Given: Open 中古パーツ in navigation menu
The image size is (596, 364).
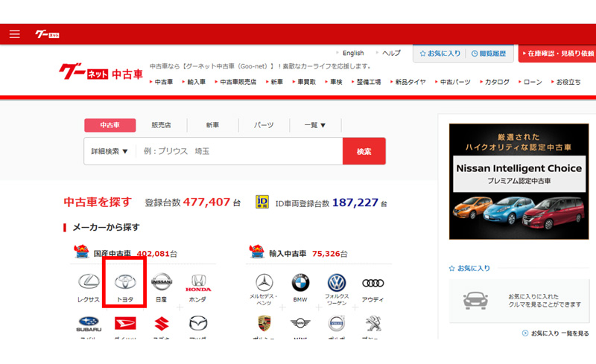Looking at the screenshot, I should pyautogui.click(x=455, y=82).
